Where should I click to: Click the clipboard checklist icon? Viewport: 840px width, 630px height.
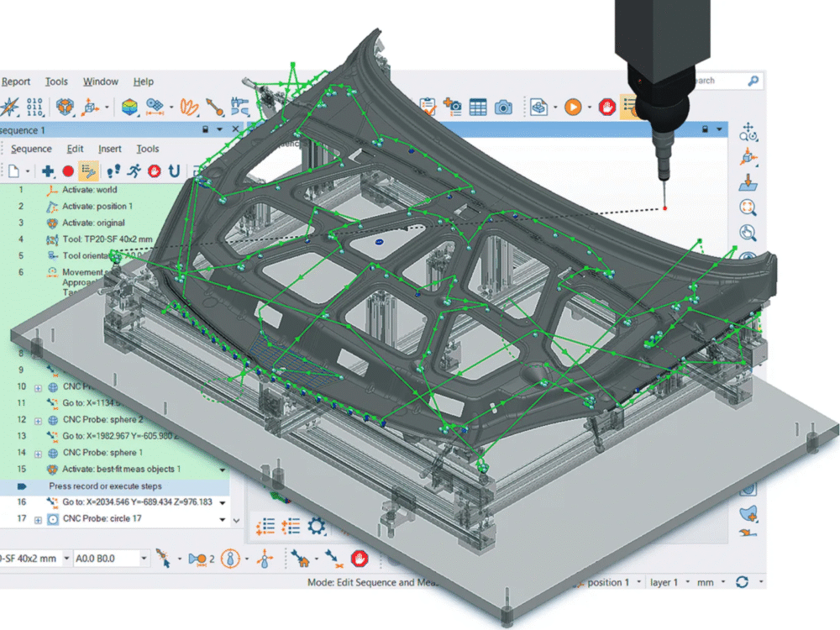[428, 107]
